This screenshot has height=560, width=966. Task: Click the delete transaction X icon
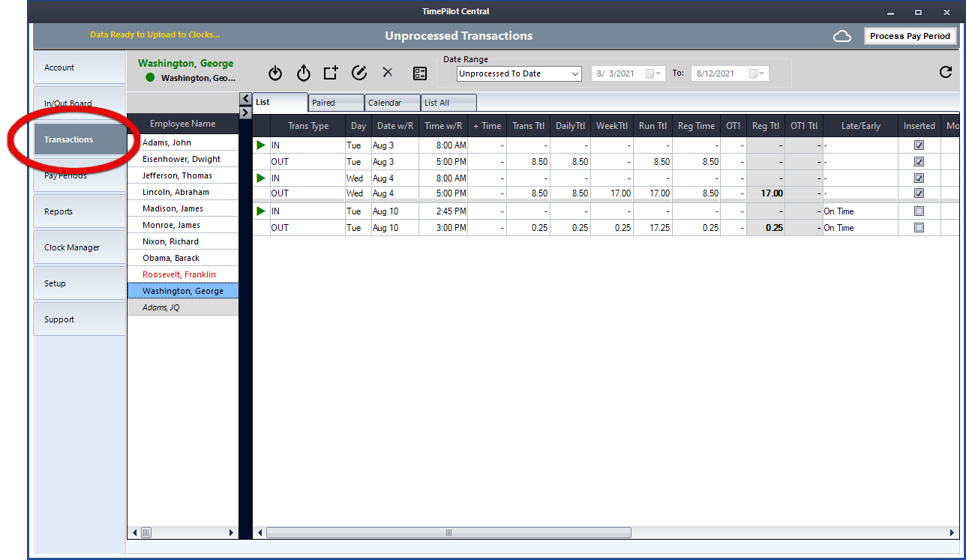pos(387,73)
